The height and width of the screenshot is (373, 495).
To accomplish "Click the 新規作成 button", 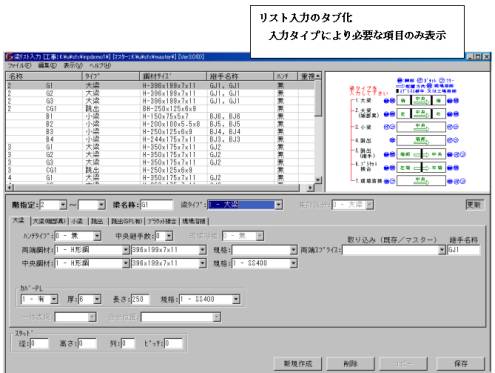I will pos(298,364).
